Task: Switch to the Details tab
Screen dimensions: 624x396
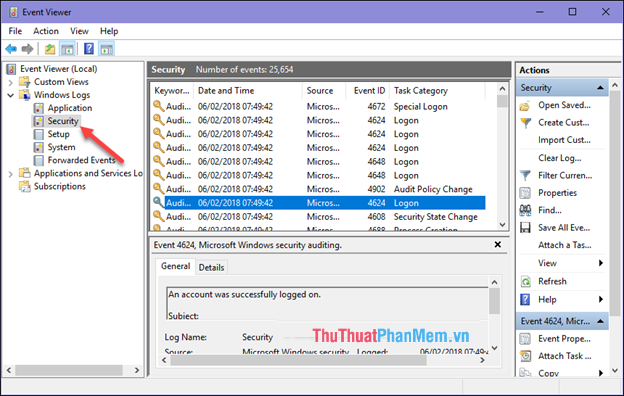Action: coord(211,267)
